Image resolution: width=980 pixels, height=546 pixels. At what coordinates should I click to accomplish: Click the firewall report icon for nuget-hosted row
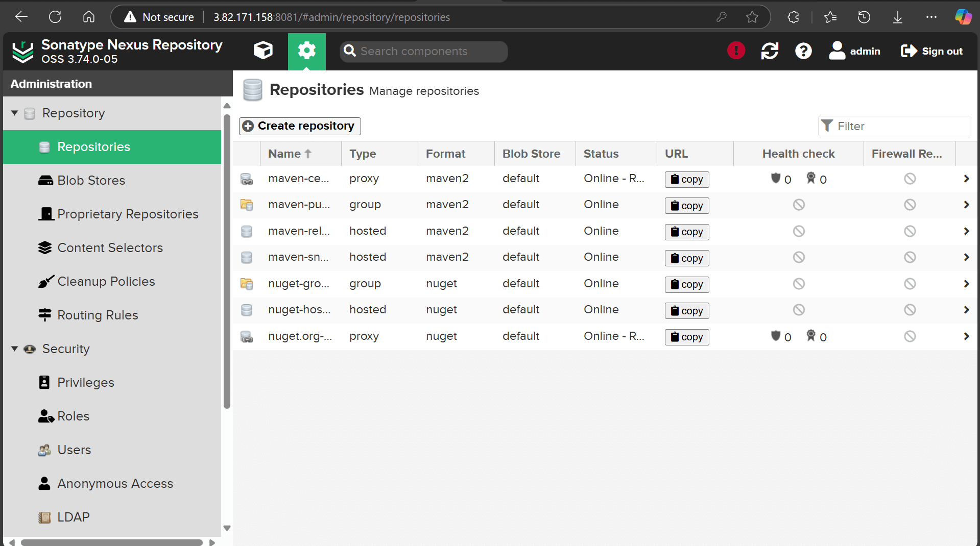(x=910, y=309)
